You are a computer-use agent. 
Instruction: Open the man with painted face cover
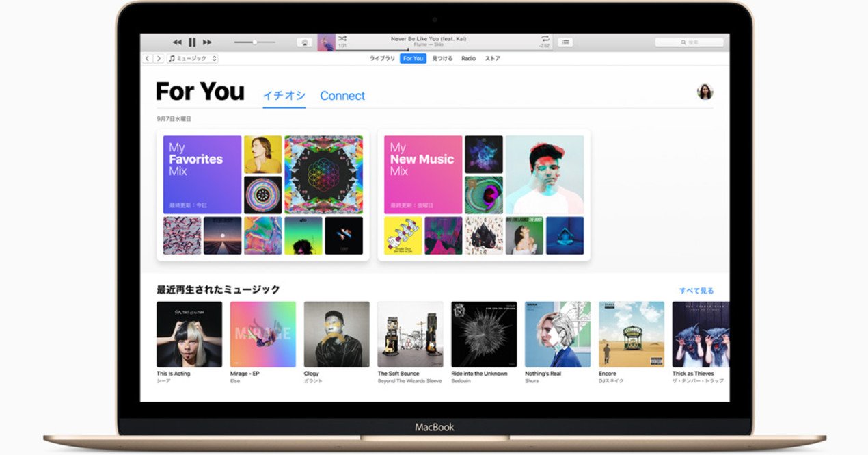tap(545, 174)
